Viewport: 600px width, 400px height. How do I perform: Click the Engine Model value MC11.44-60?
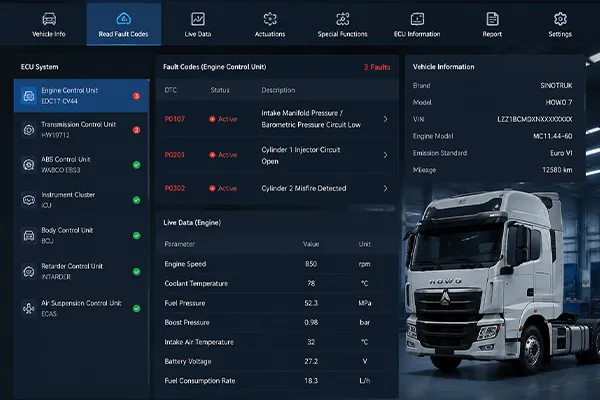click(553, 136)
